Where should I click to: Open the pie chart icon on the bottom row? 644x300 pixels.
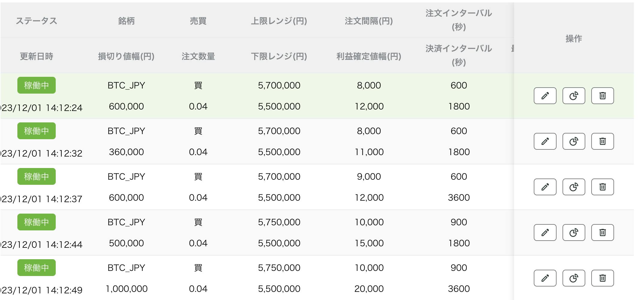point(573,278)
